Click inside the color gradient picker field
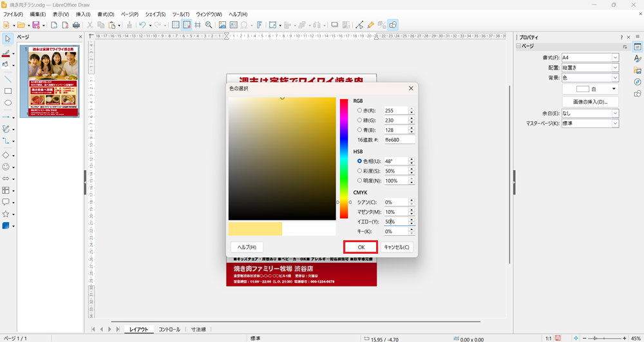The width and height of the screenshot is (644, 342). (282, 159)
